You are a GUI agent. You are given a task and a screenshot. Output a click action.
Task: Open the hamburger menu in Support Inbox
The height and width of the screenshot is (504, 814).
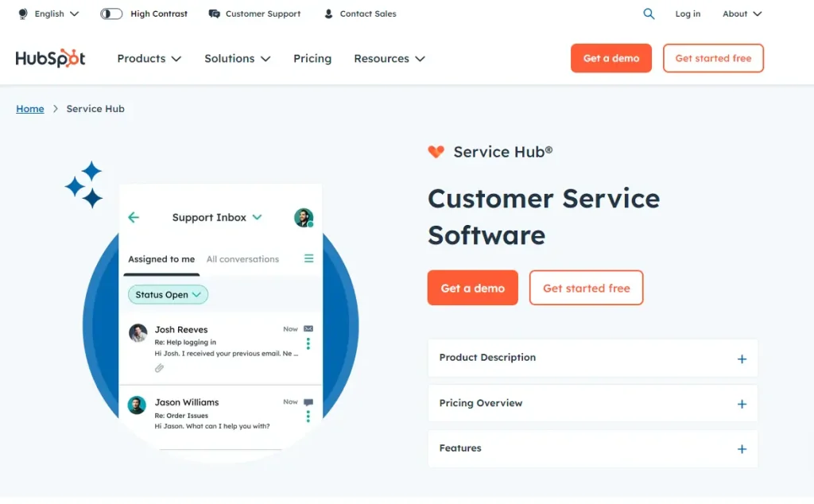[308, 258]
